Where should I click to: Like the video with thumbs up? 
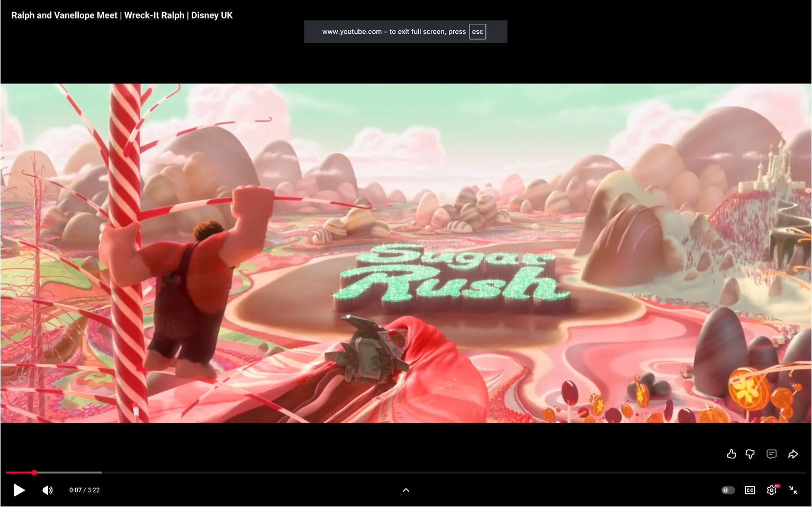[x=732, y=454]
